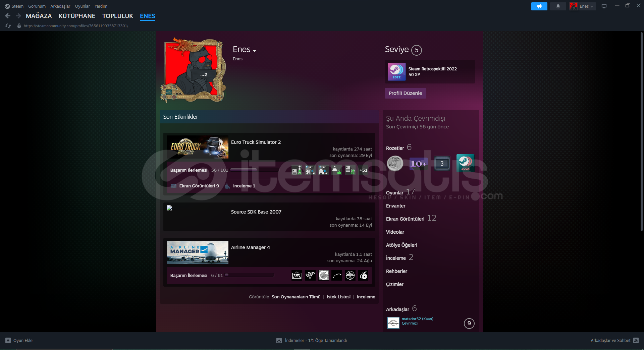Screen dimensions: 644x350
Task: Open the Arkadaşlar menu
Action: click(60, 6)
